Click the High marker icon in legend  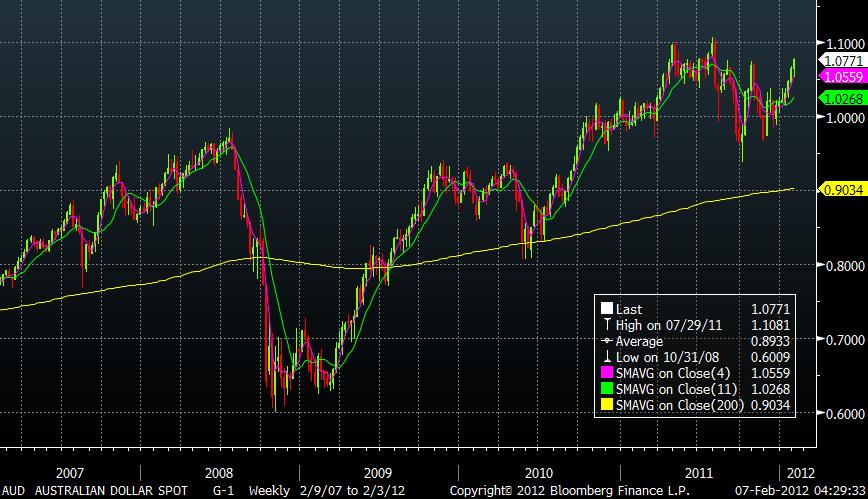[x=606, y=326]
